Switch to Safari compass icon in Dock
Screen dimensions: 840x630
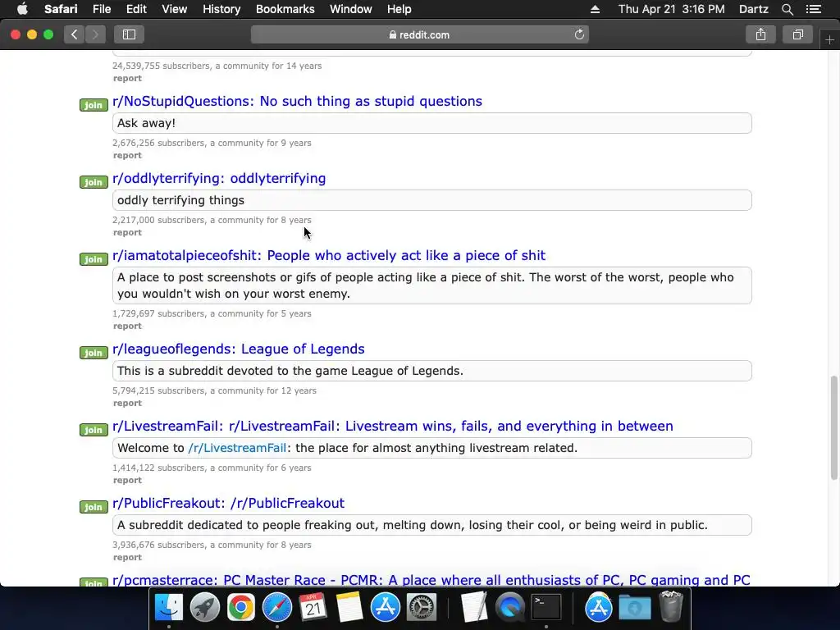(277, 608)
